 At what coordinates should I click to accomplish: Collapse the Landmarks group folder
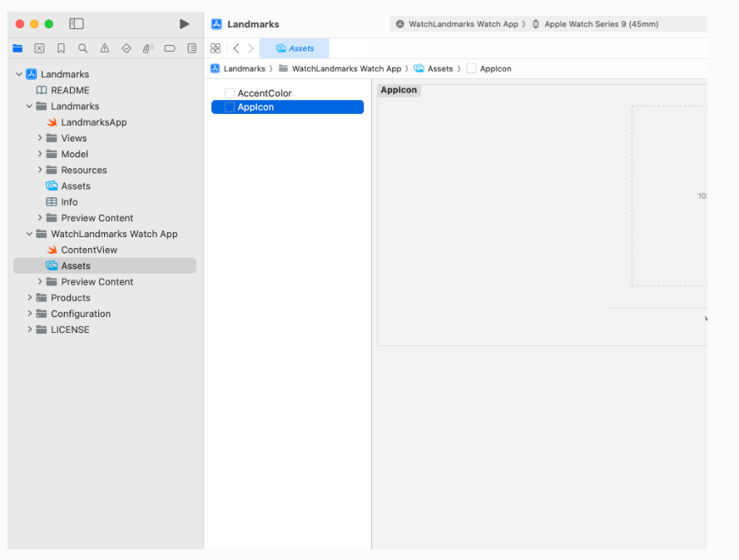click(29, 106)
